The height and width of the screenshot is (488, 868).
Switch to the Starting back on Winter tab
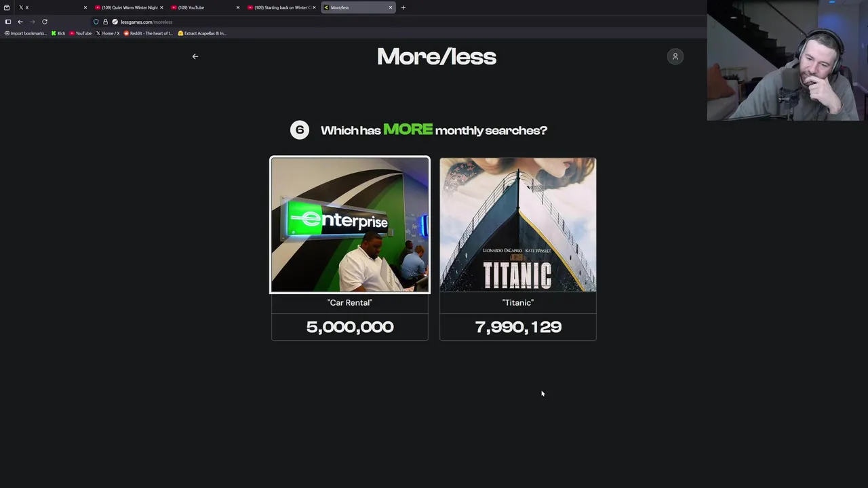279,7
